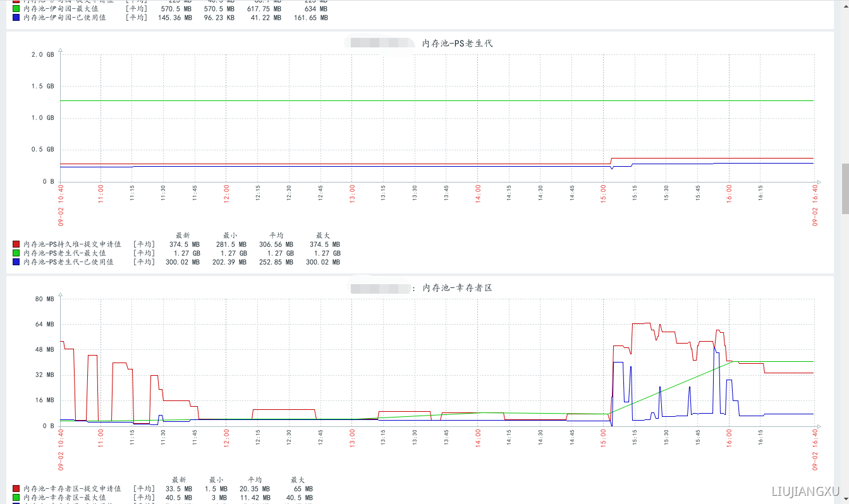Click 最大 column header in 幸存者区 legend
This screenshot has height=504, width=849.
pos(298,480)
